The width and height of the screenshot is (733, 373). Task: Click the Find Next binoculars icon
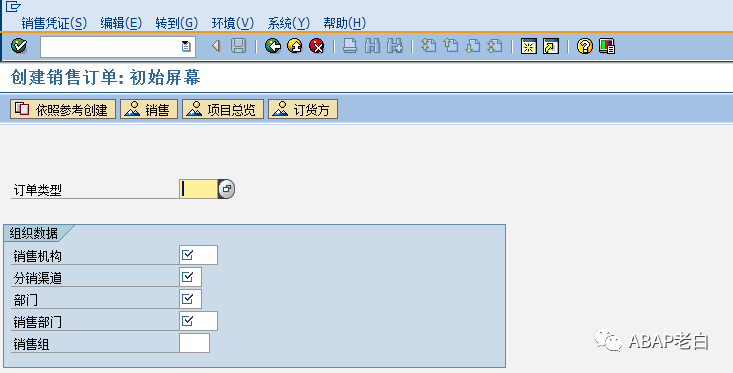(395, 46)
